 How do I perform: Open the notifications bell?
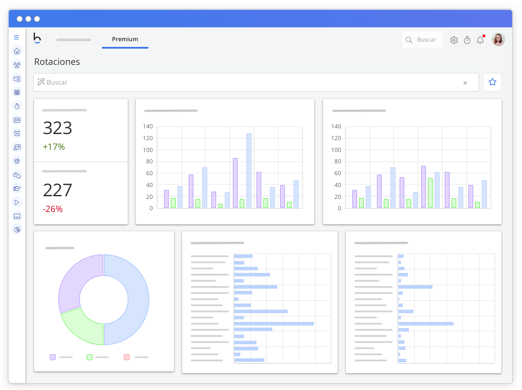coord(480,40)
